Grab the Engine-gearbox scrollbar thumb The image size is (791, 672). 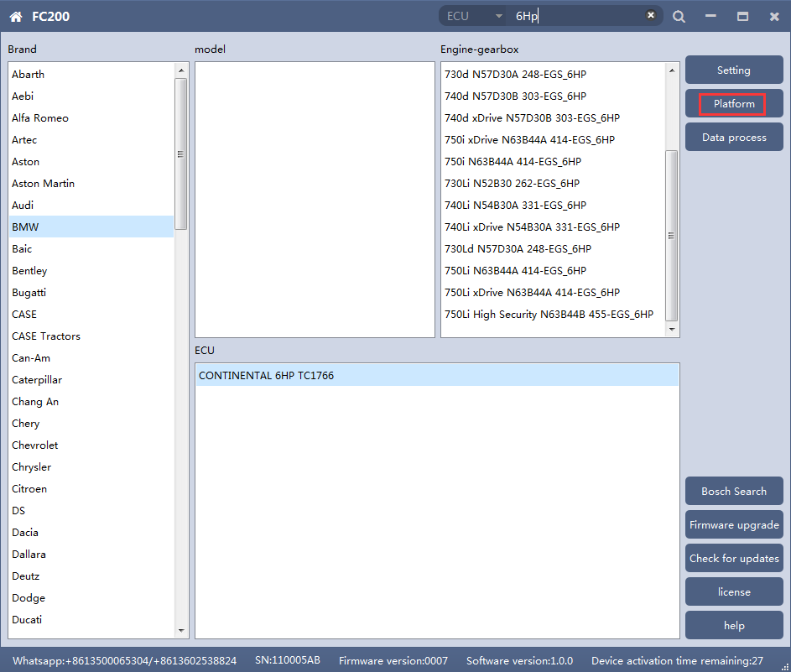[x=672, y=235]
